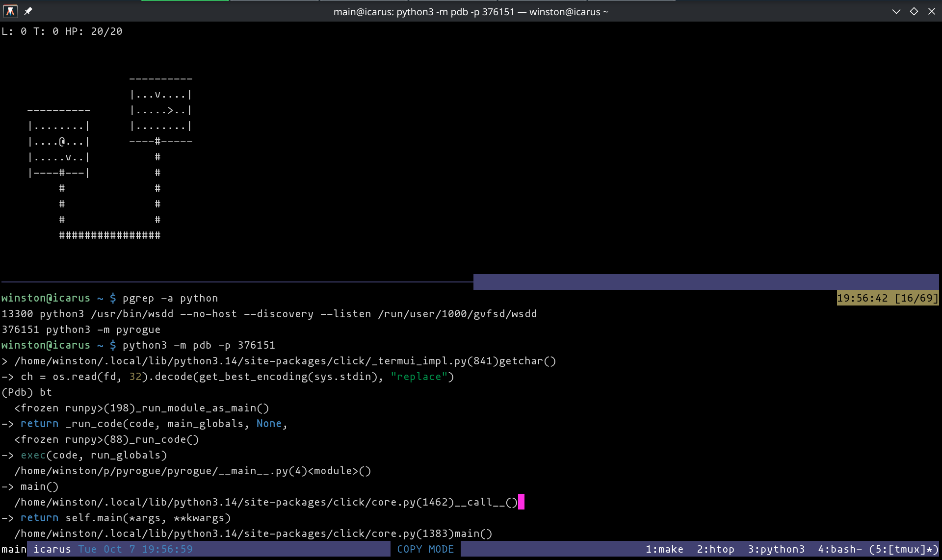This screenshot has width=942, height=560.
Task: Switch to the 1:make tmux window
Action: click(664, 549)
